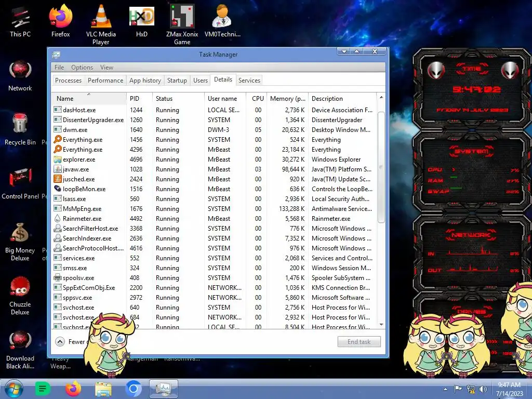Screen dimensions: 532x399
Task: Click the taskbar clock showing 9:47 AM
Action: click(x=509, y=389)
